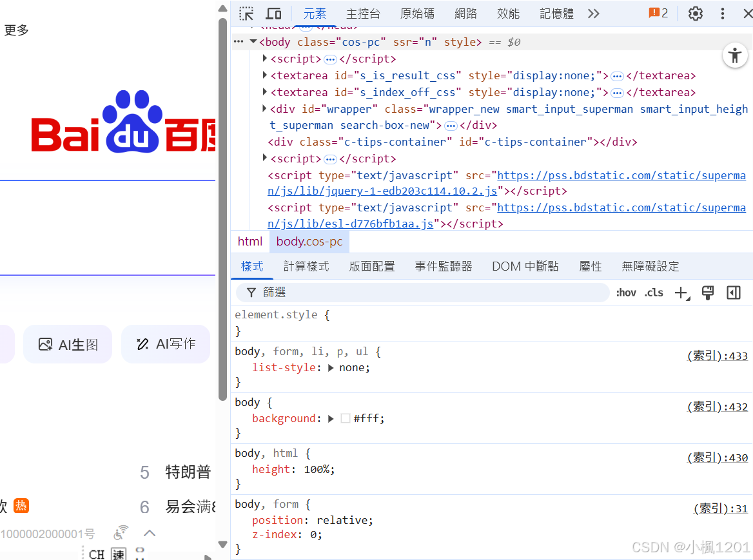Select the 版面配置 subtab
753x560 pixels.
pos(372,266)
